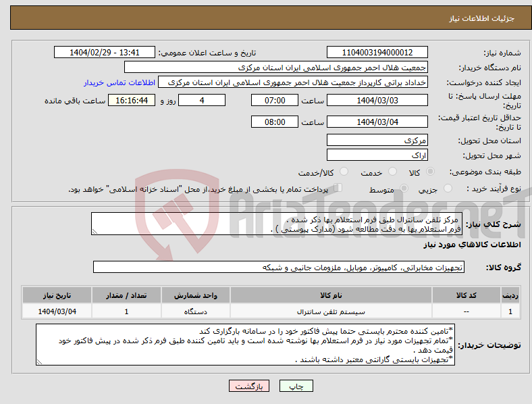The height and width of the screenshot is (404, 532).
Task: Open the اطلاعات تماس خریدار link
Action: (x=119, y=82)
